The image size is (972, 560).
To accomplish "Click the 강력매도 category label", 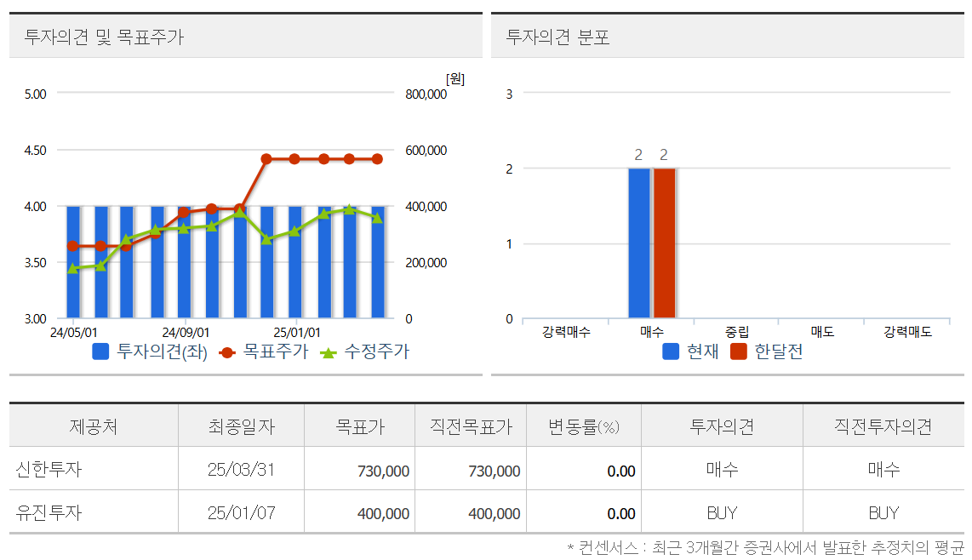I will (907, 332).
